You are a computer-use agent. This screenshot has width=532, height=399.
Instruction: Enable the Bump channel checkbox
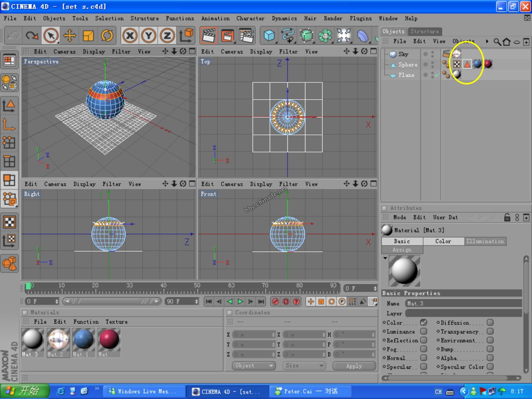pos(490,349)
